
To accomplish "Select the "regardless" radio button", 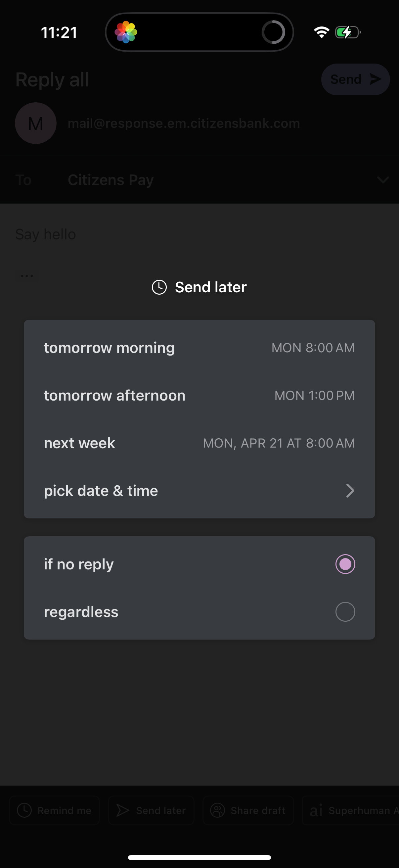I will tap(345, 611).
